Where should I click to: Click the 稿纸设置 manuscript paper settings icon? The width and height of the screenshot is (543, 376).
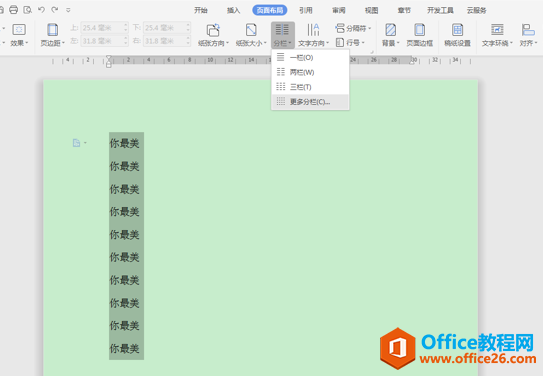tap(457, 30)
